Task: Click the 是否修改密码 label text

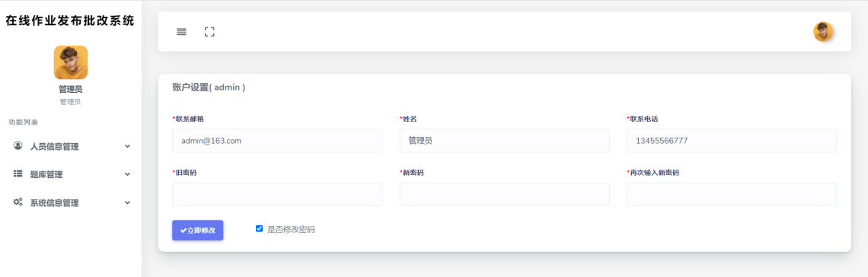Action: pyautogui.click(x=291, y=229)
